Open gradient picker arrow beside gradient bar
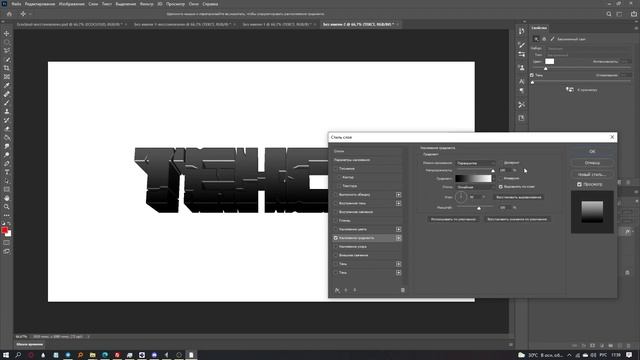This screenshot has height=360, width=640. 494,179
